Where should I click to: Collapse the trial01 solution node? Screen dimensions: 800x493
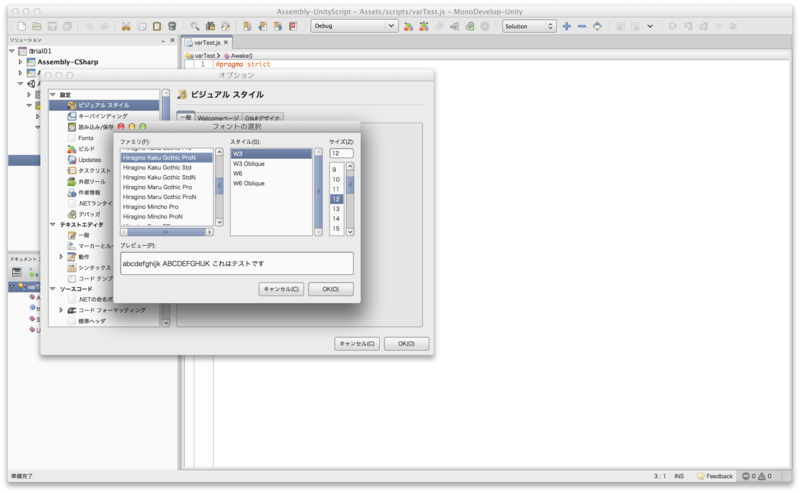click(12, 51)
